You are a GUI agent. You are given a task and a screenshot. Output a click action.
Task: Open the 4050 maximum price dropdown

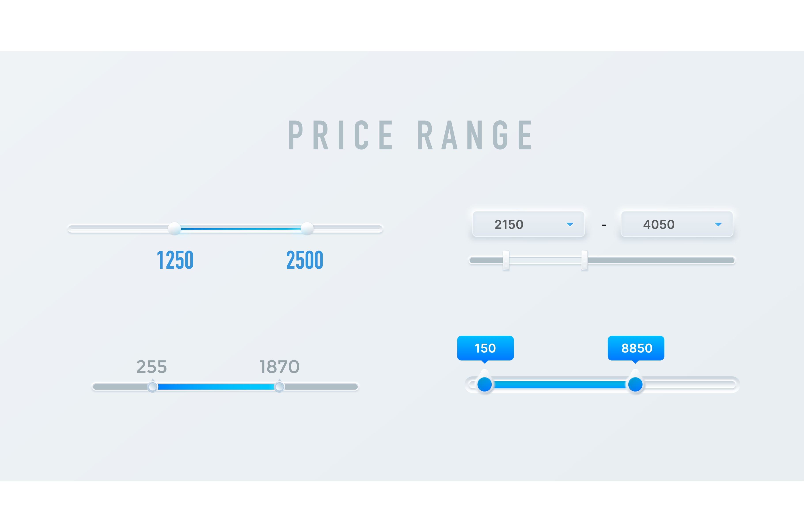pos(676,224)
